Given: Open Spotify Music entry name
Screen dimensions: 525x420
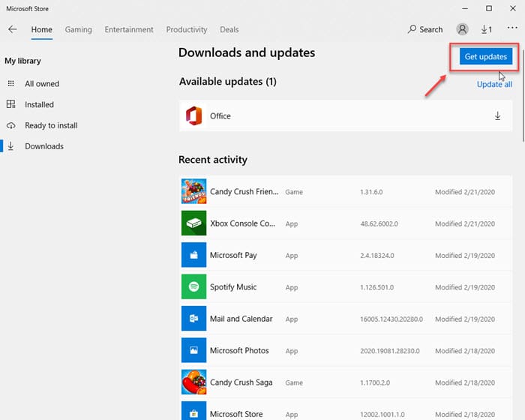Looking at the screenshot, I should pos(233,287).
